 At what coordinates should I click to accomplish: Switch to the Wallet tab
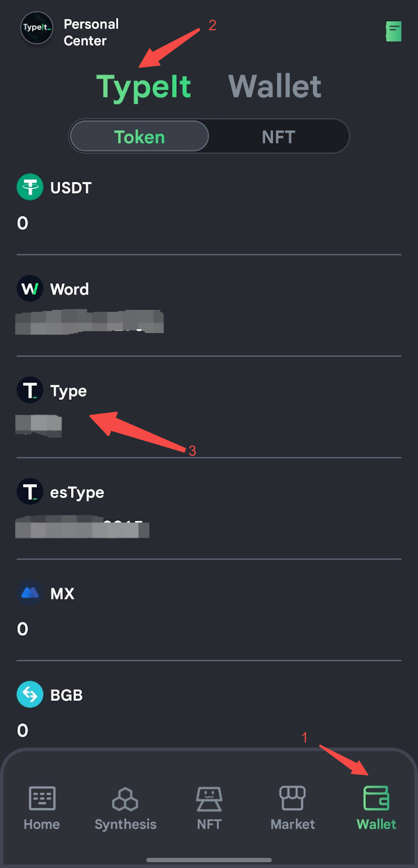tap(274, 86)
